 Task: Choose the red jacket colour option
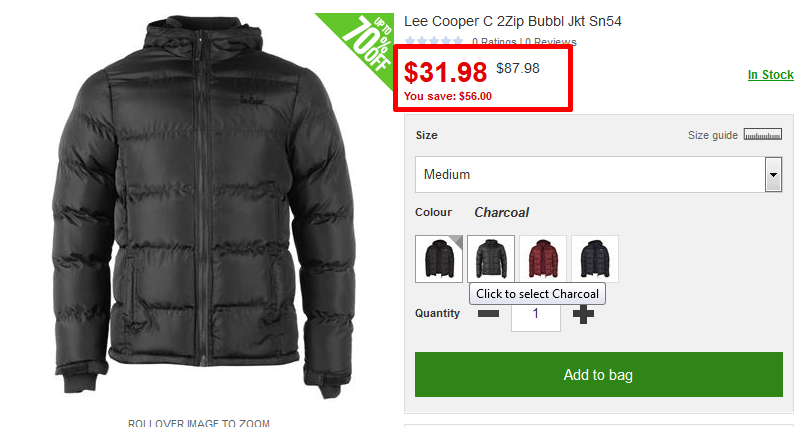point(543,259)
